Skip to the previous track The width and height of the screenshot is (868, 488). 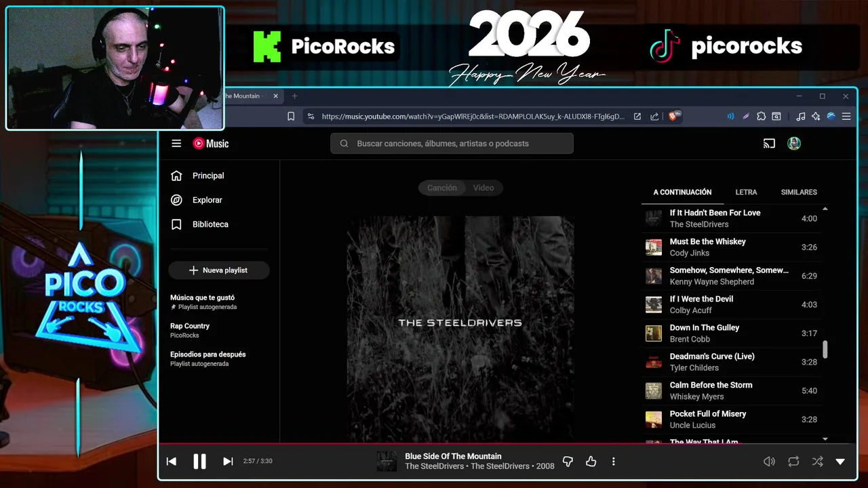click(172, 462)
